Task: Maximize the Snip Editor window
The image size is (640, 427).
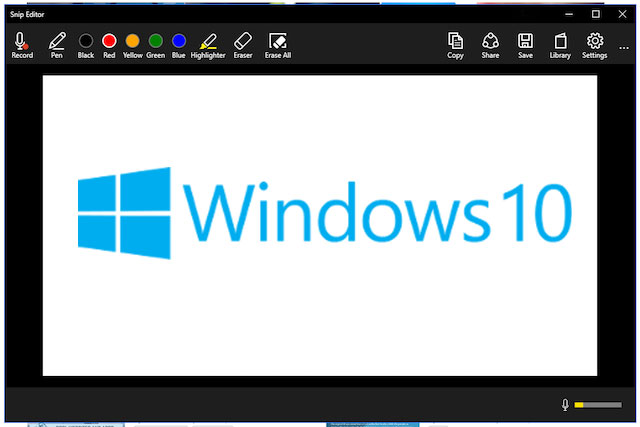Action: [596, 14]
